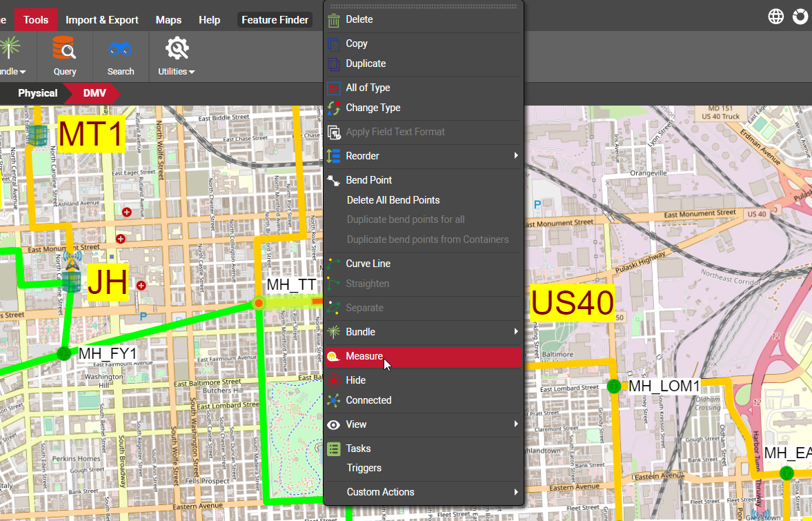
Task: Click the globe icon in top bar
Action: [776, 17]
